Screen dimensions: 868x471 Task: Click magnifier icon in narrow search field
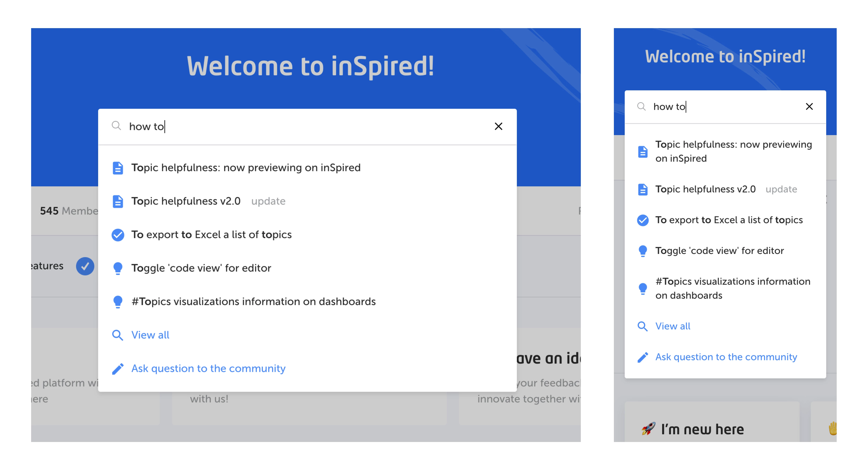[641, 106]
